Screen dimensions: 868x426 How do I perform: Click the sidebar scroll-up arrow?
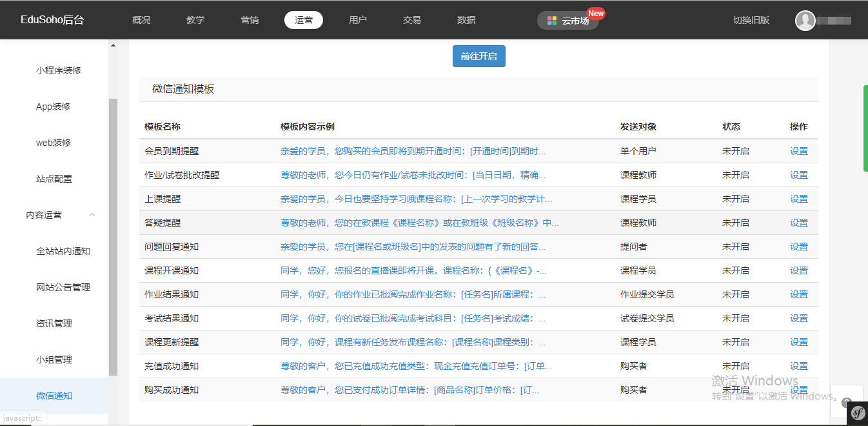(x=113, y=45)
